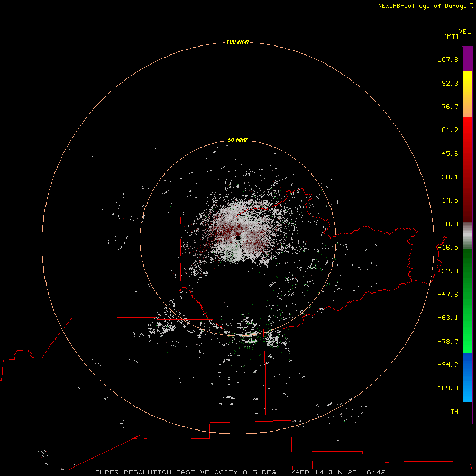
Task: Click the purple segment of color bar
Action: (467, 59)
